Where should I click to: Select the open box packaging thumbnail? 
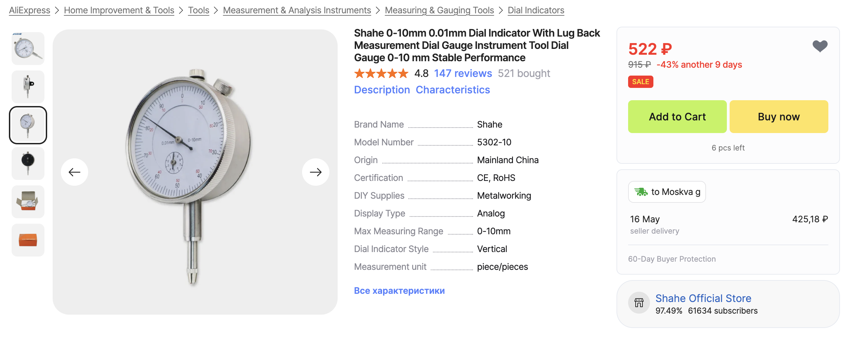tap(28, 202)
